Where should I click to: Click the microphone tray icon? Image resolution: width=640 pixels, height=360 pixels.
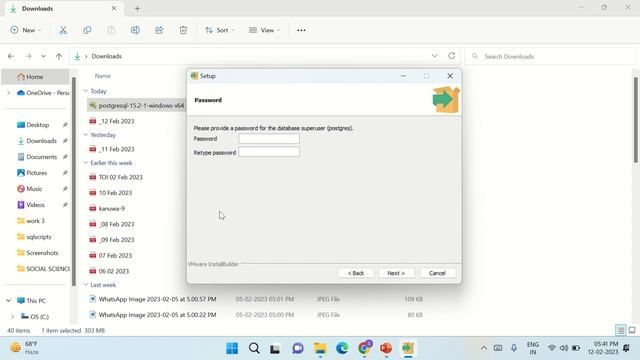tap(514, 348)
